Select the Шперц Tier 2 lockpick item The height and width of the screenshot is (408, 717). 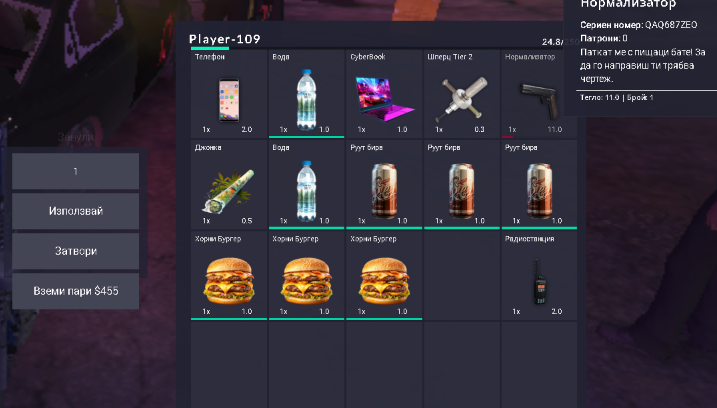click(x=461, y=94)
